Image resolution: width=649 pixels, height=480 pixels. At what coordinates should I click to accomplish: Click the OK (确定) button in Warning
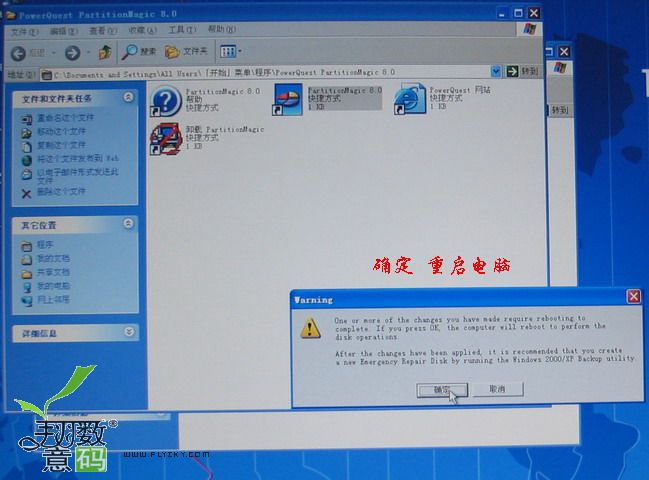tap(442, 390)
